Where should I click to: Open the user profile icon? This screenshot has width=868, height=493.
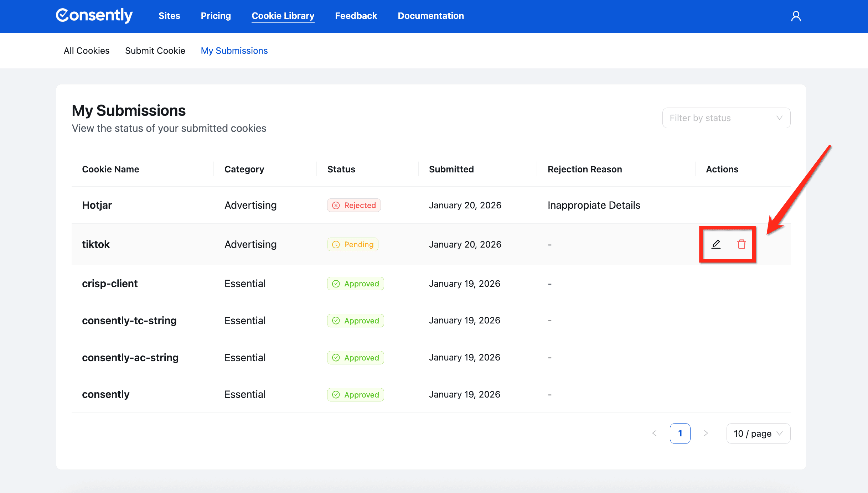pos(796,16)
